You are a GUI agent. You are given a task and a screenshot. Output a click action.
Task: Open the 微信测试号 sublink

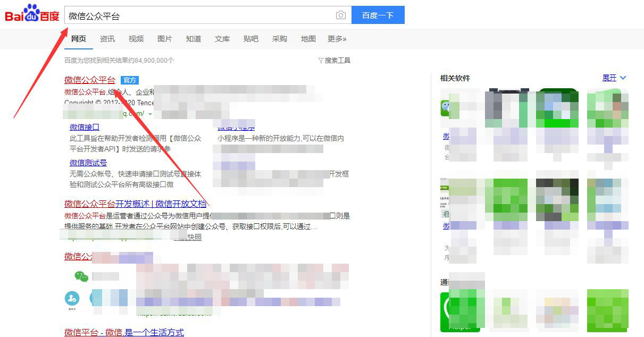click(88, 163)
